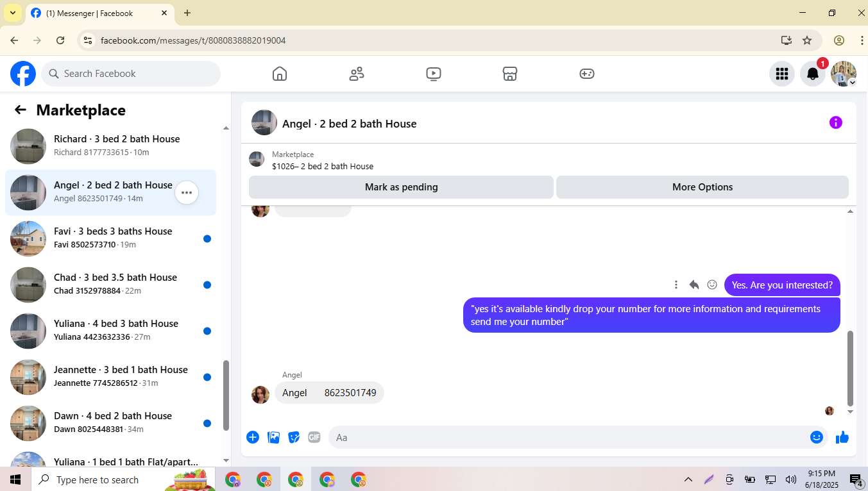Open the Windows notification center

tap(856, 479)
